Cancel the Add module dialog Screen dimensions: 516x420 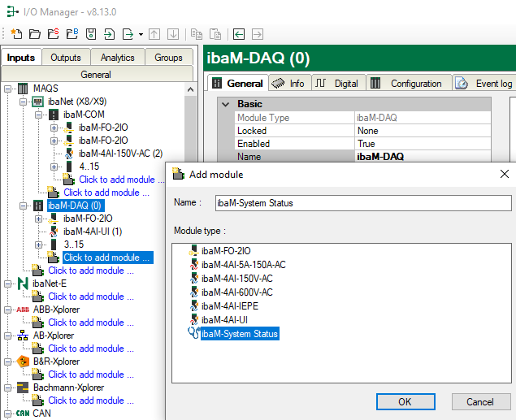click(479, 401)
